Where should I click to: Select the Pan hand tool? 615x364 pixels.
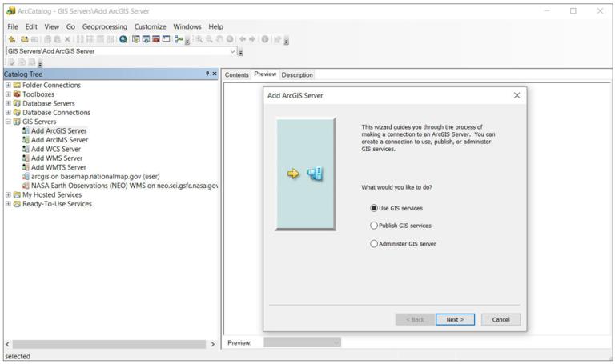click(x=219, y=39)
